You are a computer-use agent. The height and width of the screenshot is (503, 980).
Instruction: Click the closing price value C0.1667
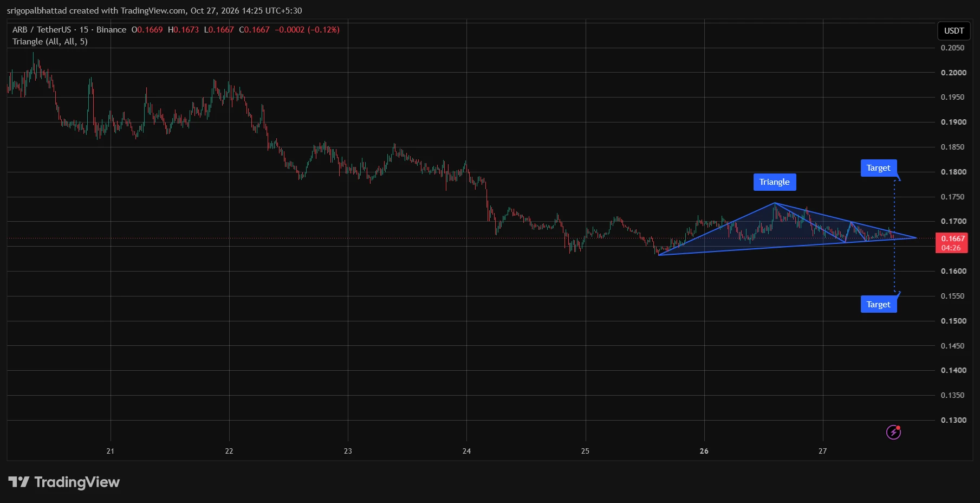click(254, 30)
